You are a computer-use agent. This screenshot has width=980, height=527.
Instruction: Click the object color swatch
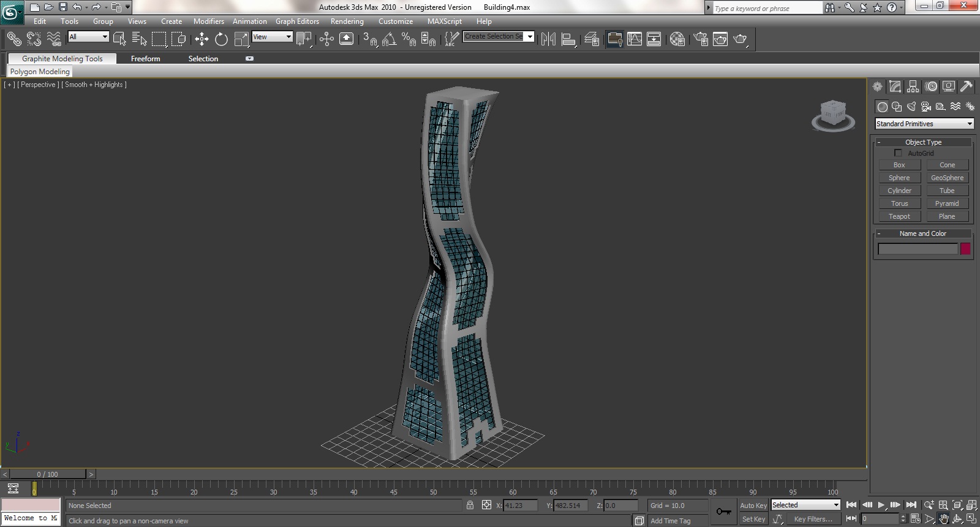click(x=965, y=249)
